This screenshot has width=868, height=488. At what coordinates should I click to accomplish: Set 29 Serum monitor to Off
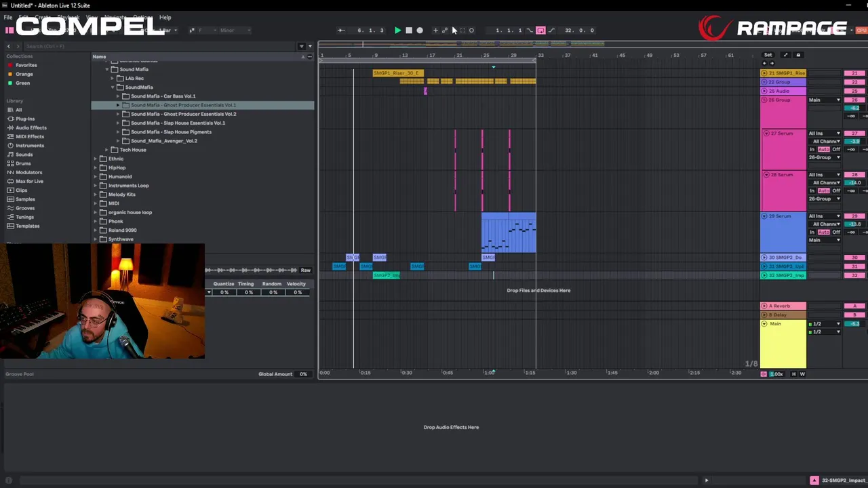click(836, 232)
